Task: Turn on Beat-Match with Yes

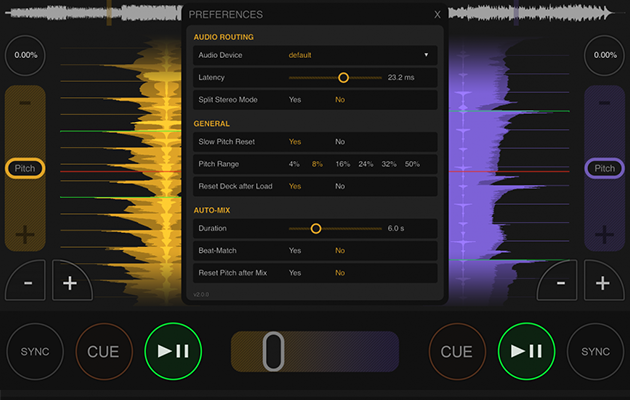Action: (x=295, y=251)
